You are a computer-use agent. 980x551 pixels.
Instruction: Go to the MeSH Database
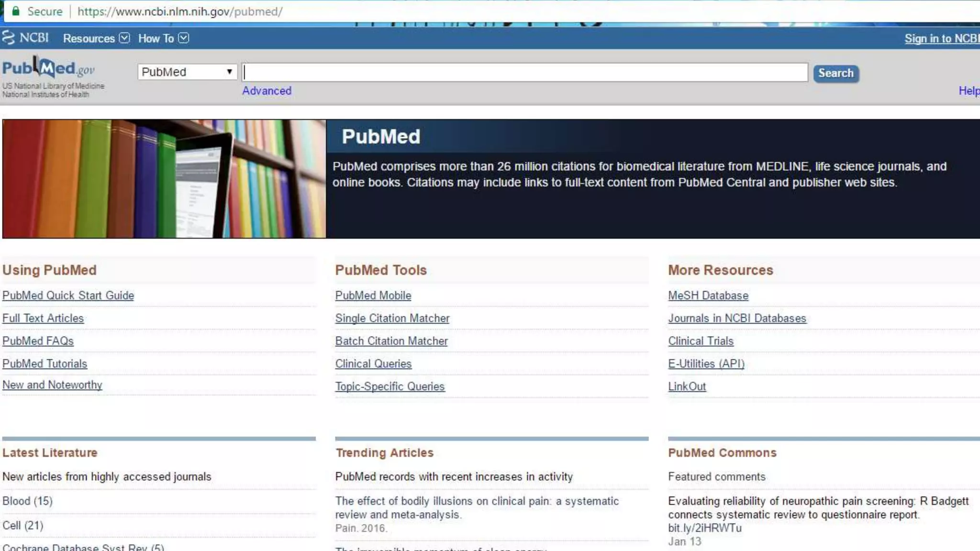click(x=708, y=296)
